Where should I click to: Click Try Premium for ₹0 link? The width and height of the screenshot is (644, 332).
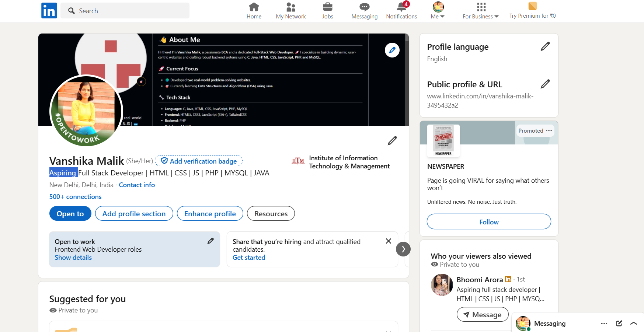[532, 11]
